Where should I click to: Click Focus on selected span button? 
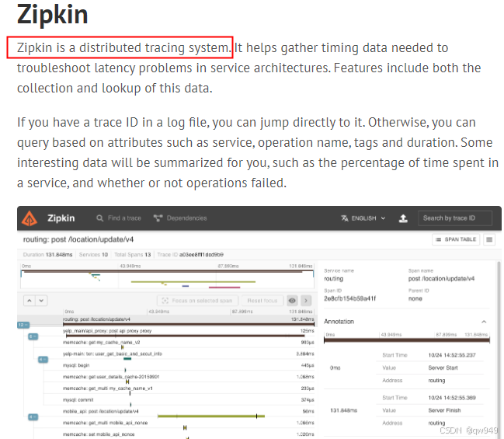click(x=198, y=301)
